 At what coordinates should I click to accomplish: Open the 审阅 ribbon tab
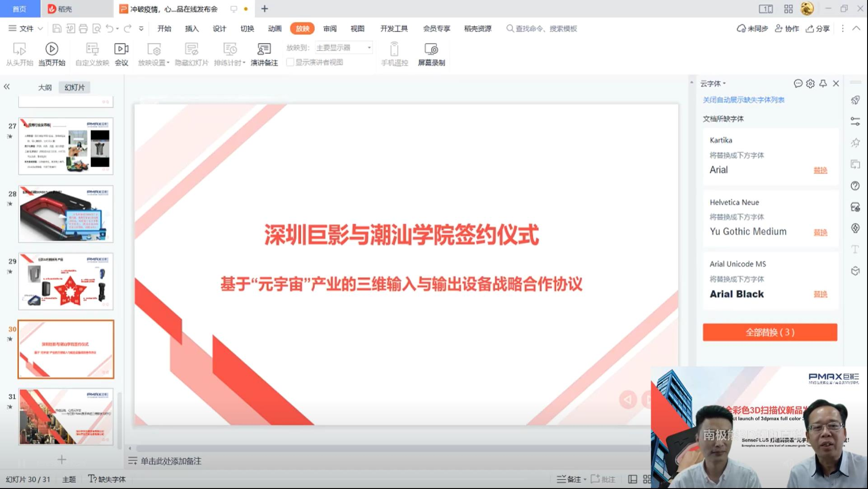tap(330, 28)
